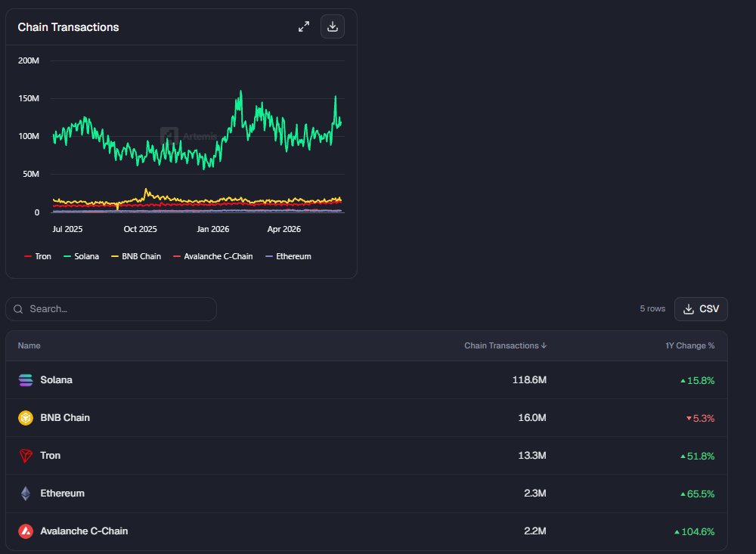Click the Apr 2026 axis label
This screenshot has height=554, width=756.
pyautogui.click(x=284, y=229)
